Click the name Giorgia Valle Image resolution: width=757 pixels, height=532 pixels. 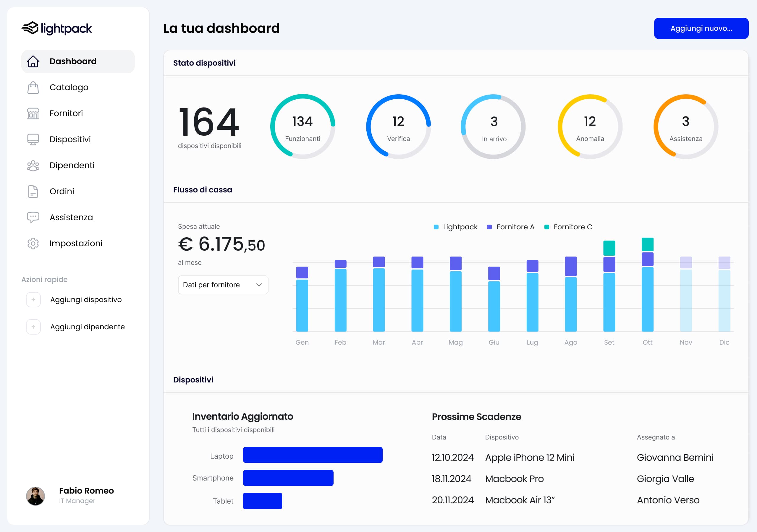tap(665, 479)
